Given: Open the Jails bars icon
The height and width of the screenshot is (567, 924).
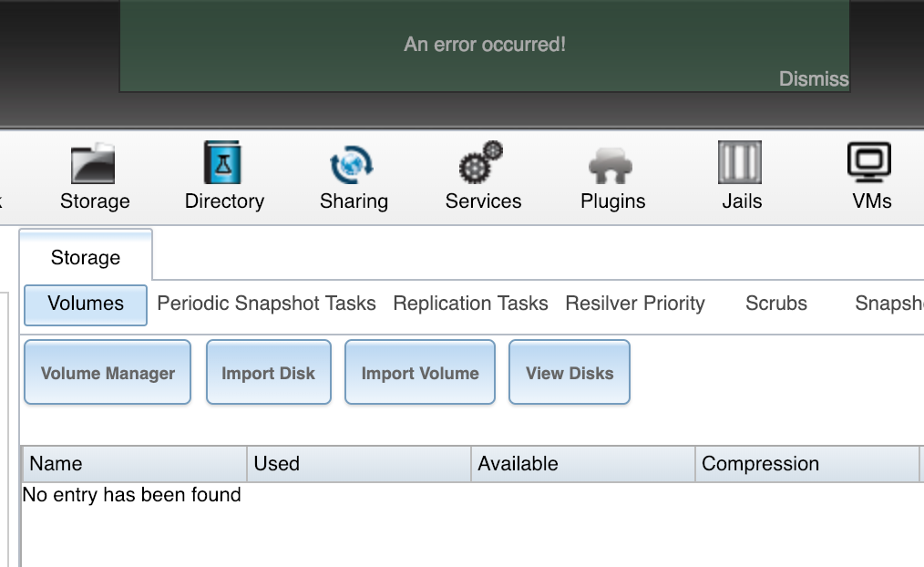Looking at the screenshot, I should pyautogui.click(x=741, y=165).
